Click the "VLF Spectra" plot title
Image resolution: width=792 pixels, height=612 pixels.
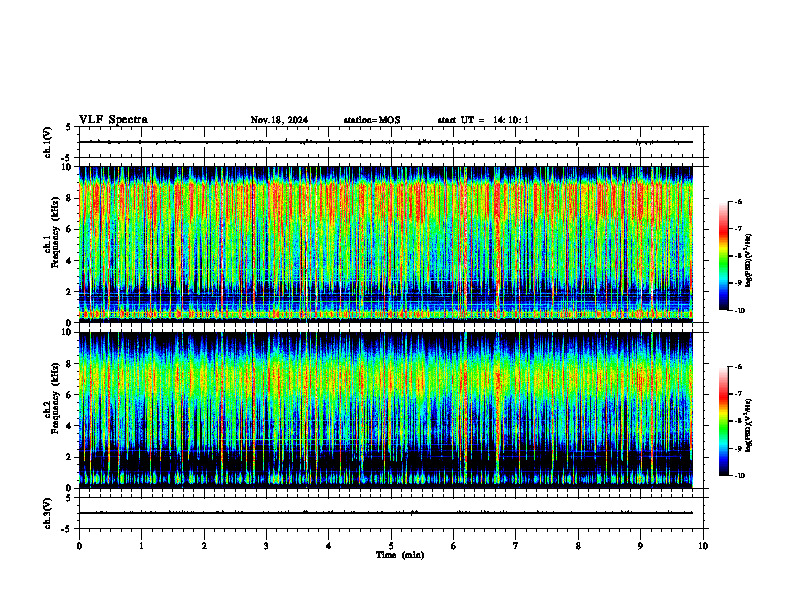pyautogui.click(x=113, y=120)
